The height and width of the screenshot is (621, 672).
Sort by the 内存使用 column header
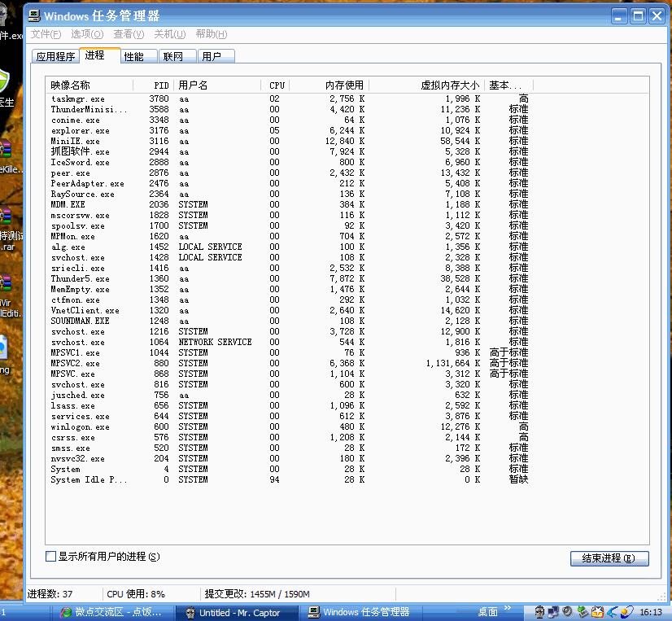coord(329,85)
